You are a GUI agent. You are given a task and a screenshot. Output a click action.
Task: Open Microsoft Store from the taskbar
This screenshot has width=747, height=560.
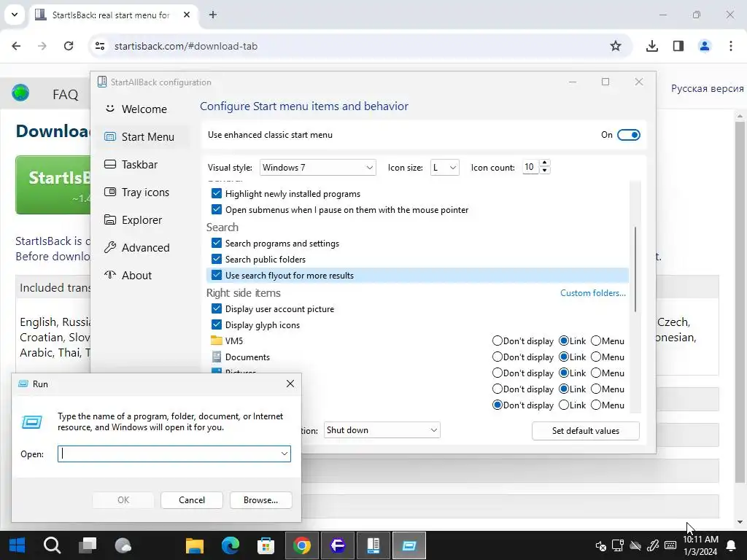click(266, 545)
